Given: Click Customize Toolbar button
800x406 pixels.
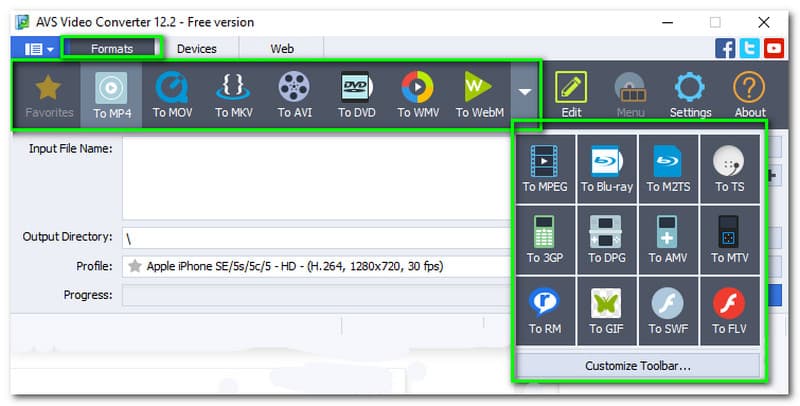Looking at the screenshot, I should point(638,366).
